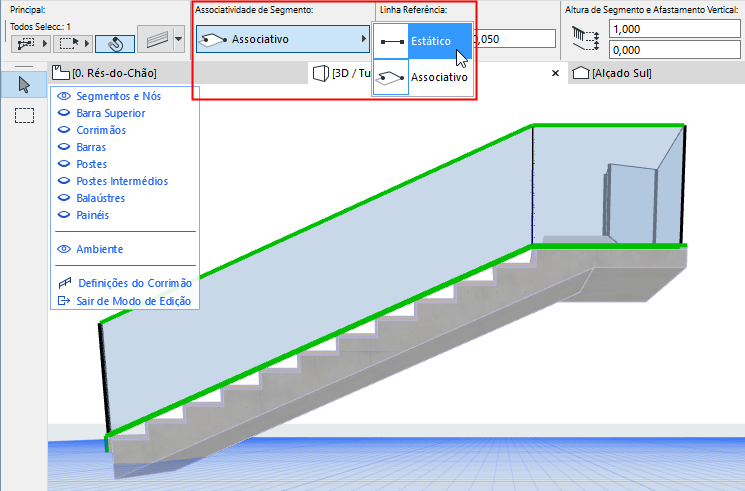Click the Painéis label
The height and width of the screenshot is (491, 745).
point(93,215)
